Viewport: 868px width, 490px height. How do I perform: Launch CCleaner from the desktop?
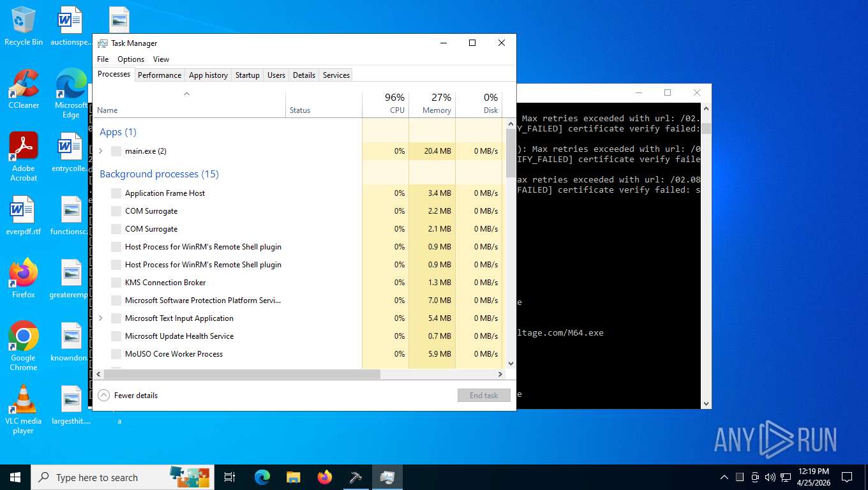(24, 89)
